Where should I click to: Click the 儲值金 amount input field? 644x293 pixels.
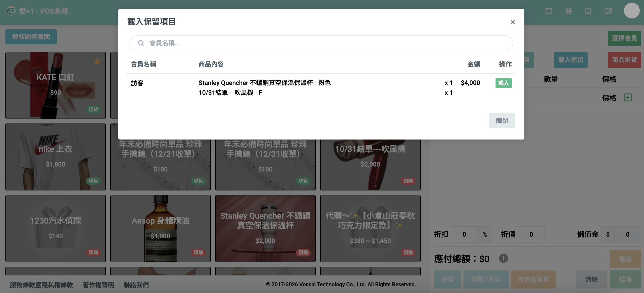(628, 234)
